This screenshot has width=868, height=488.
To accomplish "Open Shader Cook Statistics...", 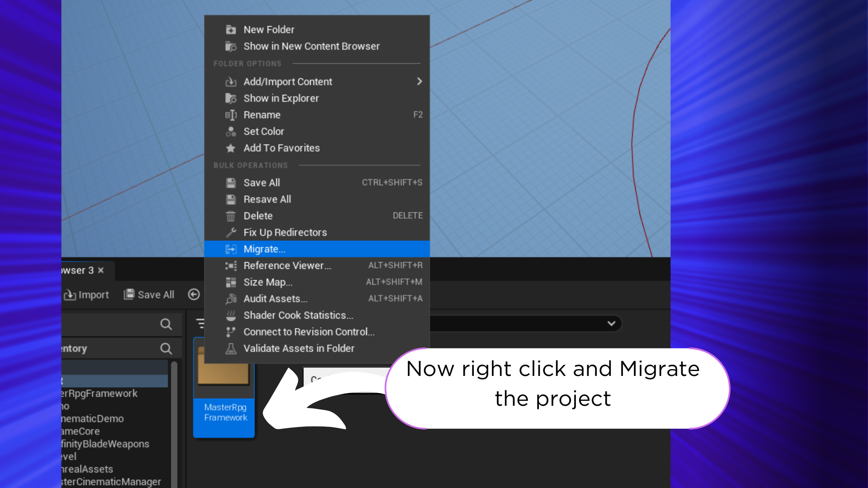I will tap(316, 315).
